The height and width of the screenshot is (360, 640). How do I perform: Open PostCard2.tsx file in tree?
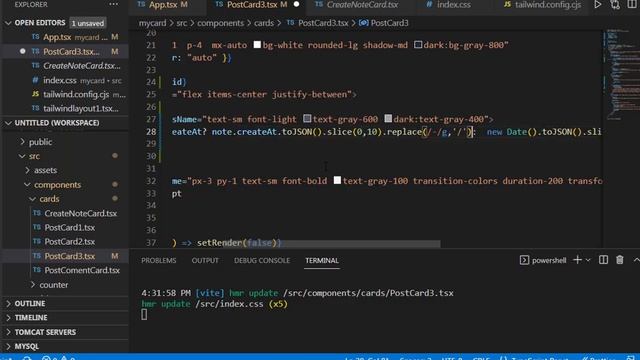coord(69,242)
